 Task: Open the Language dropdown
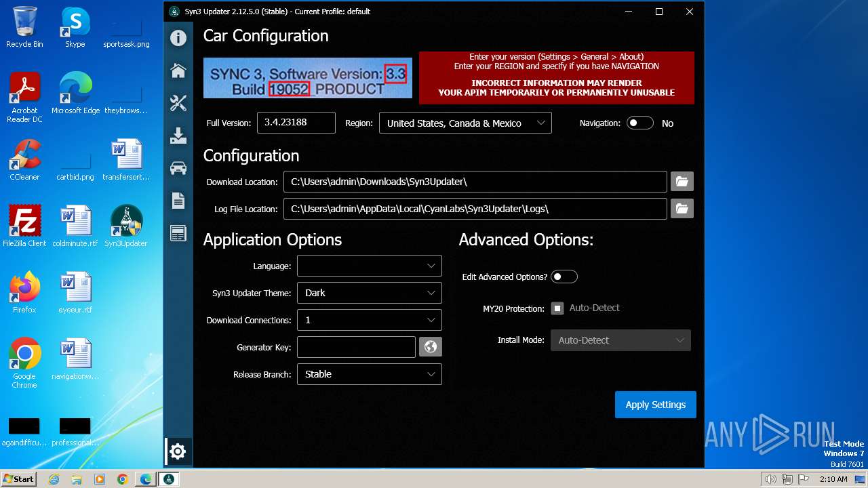pos(370,266)
